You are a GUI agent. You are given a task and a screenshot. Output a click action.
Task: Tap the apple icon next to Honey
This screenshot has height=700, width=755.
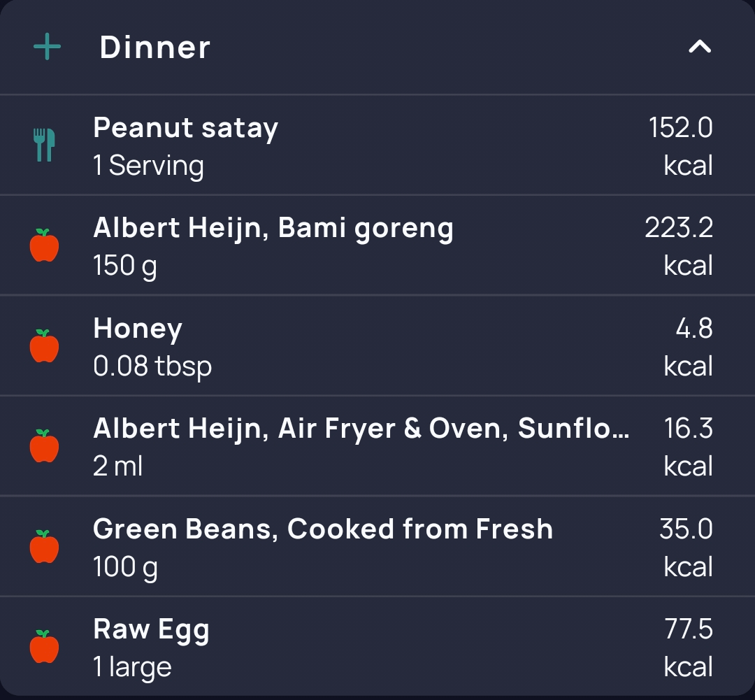(44, 345)
